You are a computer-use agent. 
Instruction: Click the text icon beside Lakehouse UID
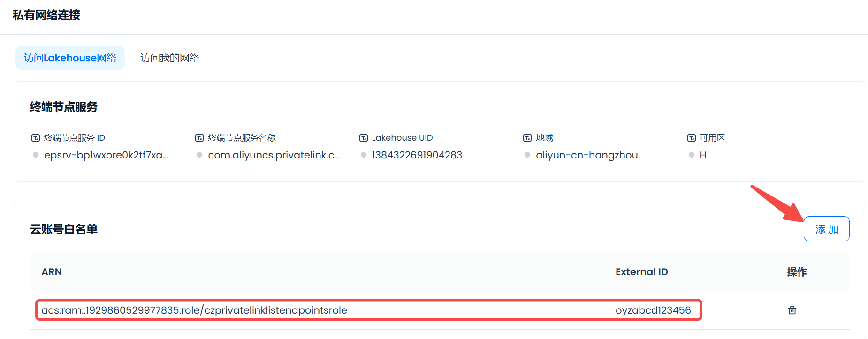point(364,138)
